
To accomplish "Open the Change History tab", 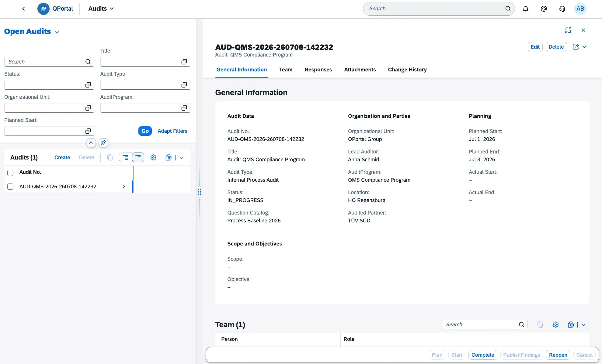I will [x=407, y=70].
